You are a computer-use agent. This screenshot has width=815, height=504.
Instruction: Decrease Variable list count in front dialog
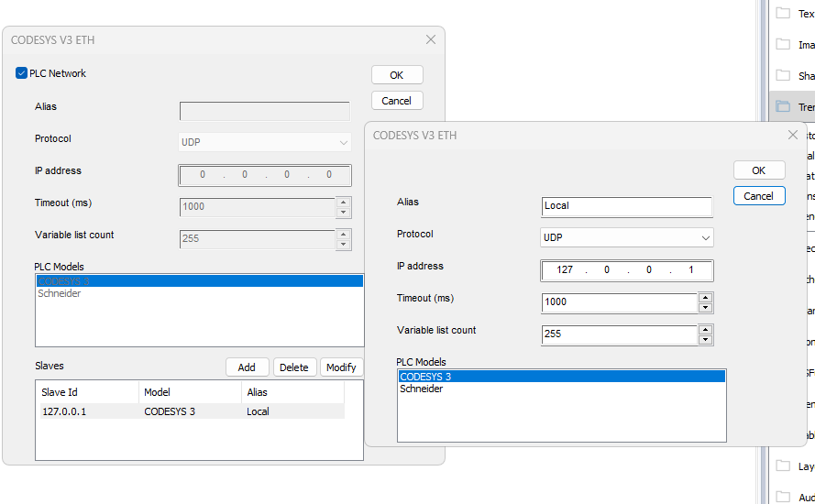[705, 339]
